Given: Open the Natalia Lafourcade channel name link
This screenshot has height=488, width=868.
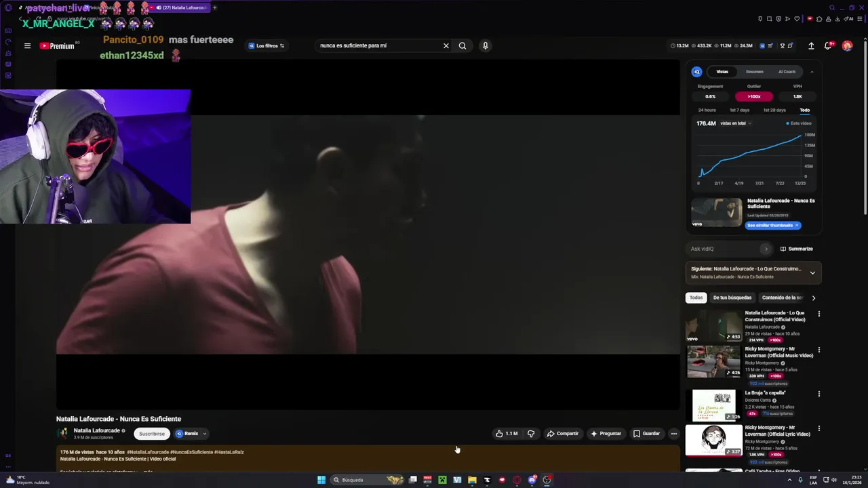Looking at the screenshot, I should point(97,430).
